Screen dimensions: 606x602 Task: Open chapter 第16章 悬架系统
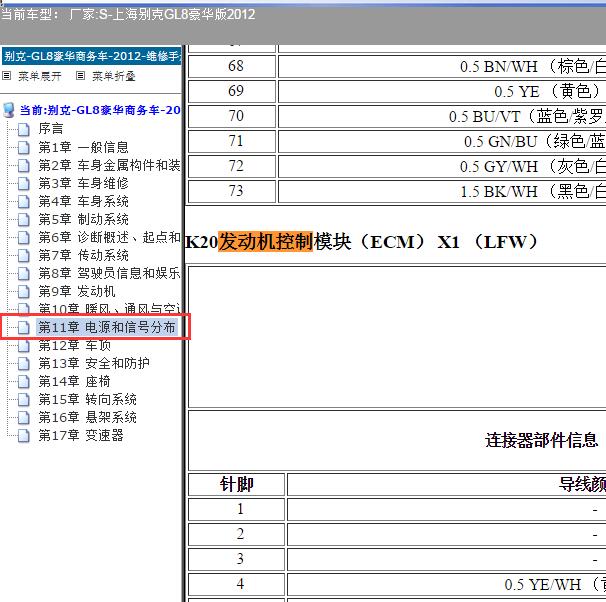[x=87, y=417]
